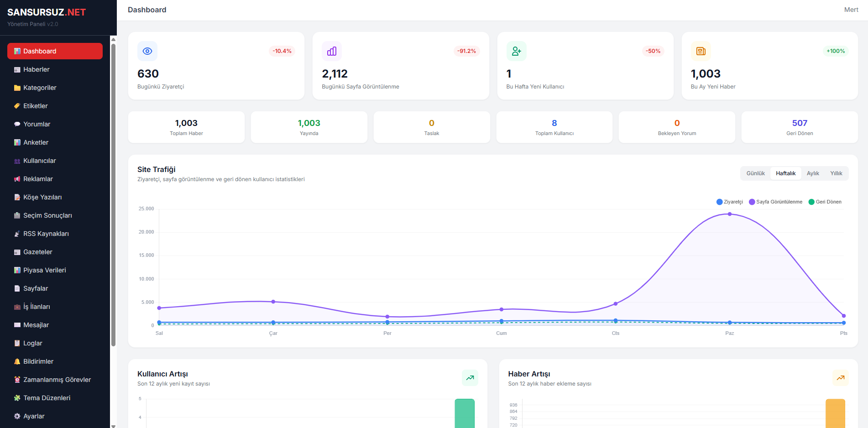Click the Paz peak point on traffic chart
Screen dimensions: 868x428
[730, 214]
